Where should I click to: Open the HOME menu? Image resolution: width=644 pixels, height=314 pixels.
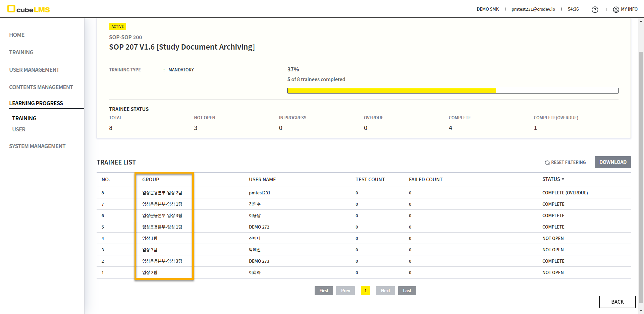[x=17, y=35]
